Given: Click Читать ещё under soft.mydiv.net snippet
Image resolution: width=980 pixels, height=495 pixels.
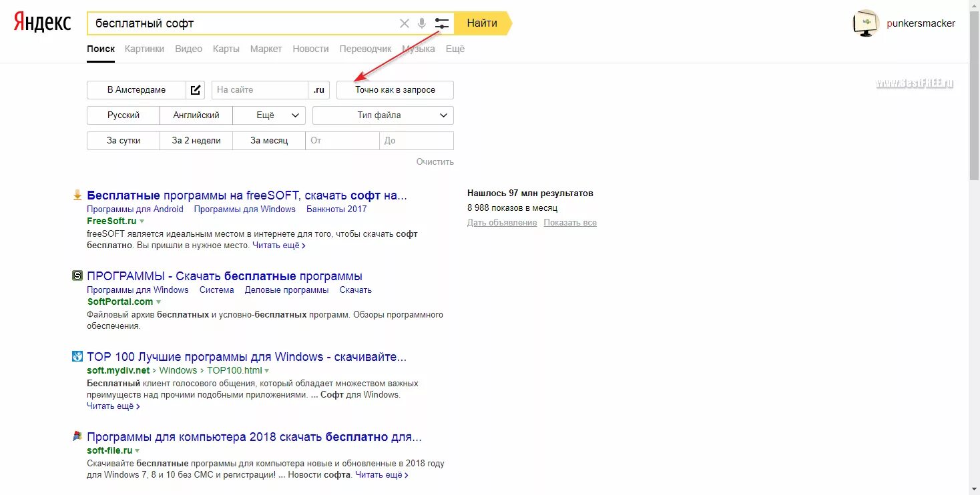Looking at the screenshot, I should pos(113,406).
